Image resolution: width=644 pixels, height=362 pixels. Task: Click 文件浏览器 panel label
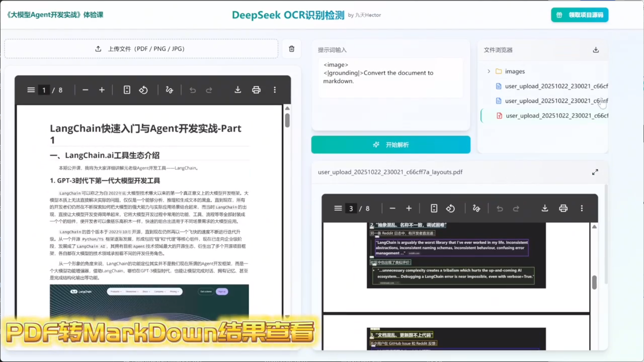click(x=498, y=50)
